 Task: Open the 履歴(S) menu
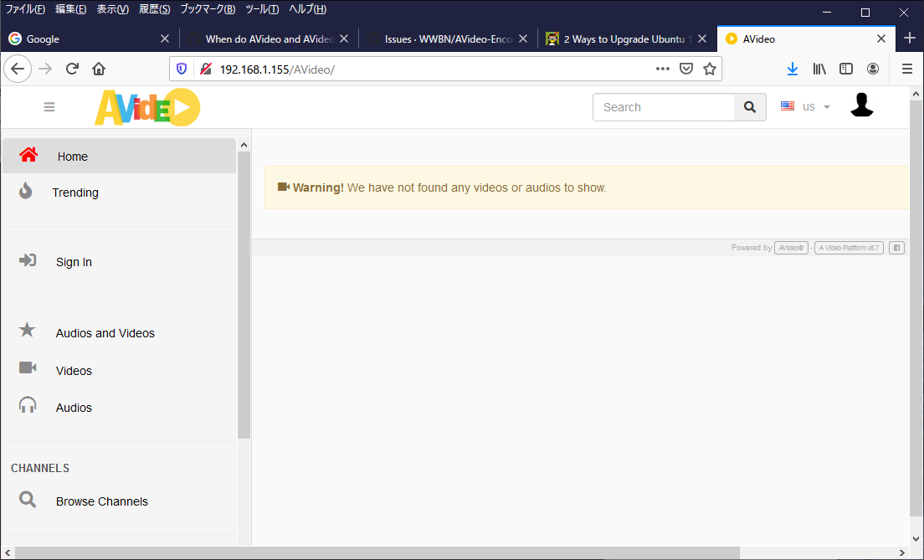click(x=154, y=9)
